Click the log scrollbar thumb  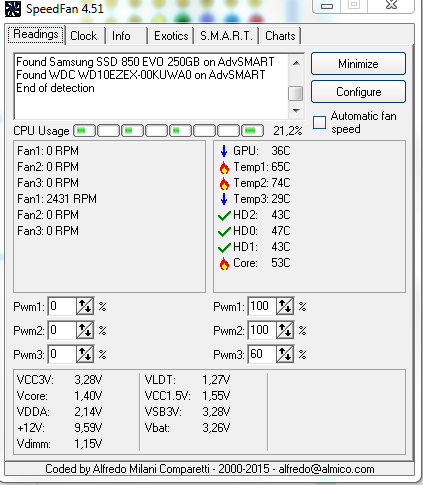(x=295, y=93)
